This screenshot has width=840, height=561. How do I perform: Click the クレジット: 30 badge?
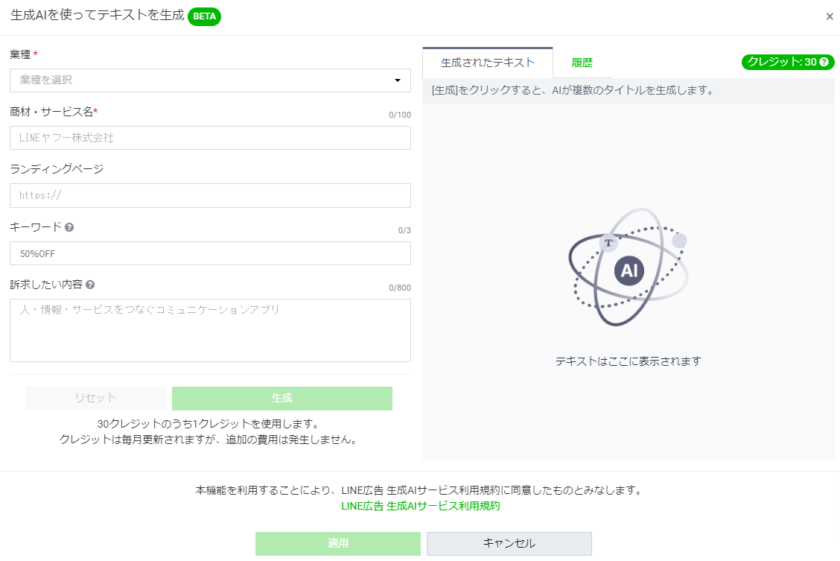(x=780, y=62)
